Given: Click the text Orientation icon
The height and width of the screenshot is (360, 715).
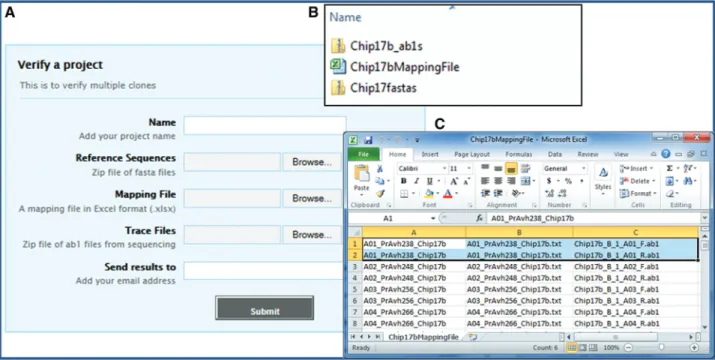Looking at the screenshot, I should point(517,194).
